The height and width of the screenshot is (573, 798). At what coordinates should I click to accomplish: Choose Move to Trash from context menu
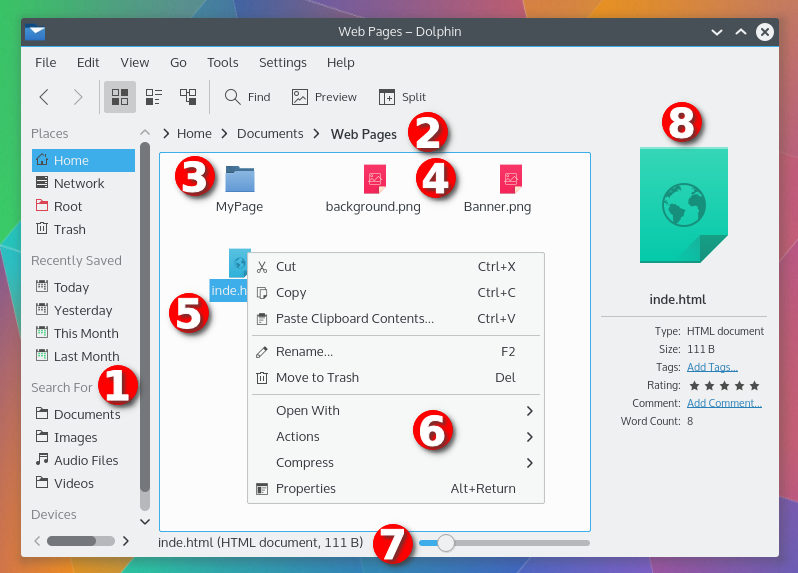click(x=317, y=378)
